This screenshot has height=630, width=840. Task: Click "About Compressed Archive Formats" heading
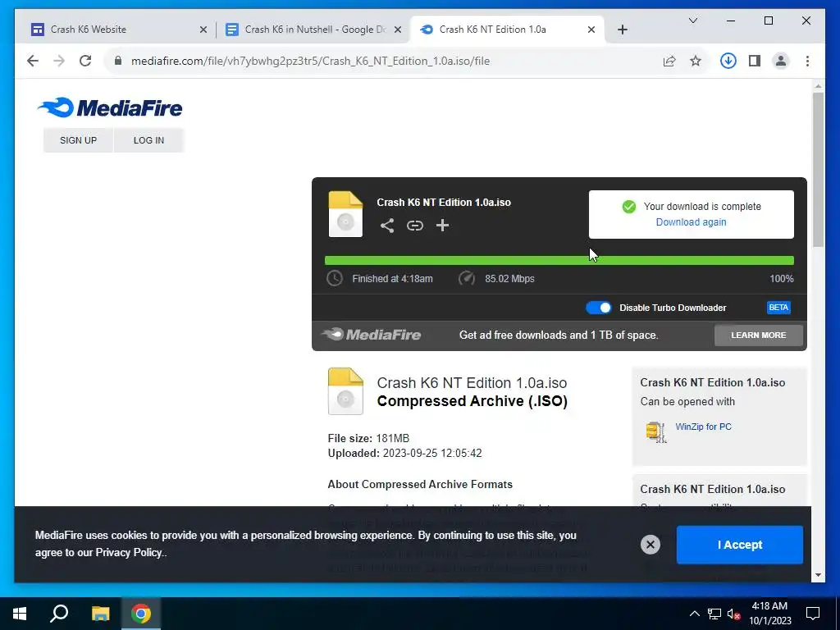[x=420, y=484]
